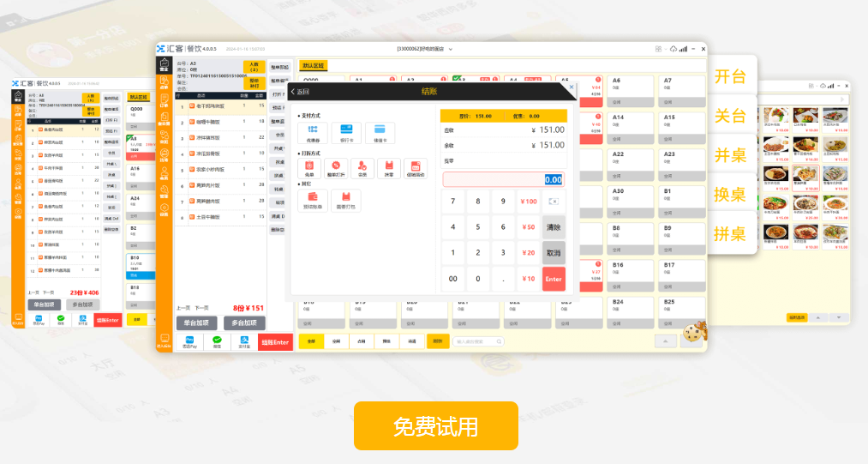Click 结账Enter button in the left window
This screenshot has height=464, width=868.
(x=108, y=320)
